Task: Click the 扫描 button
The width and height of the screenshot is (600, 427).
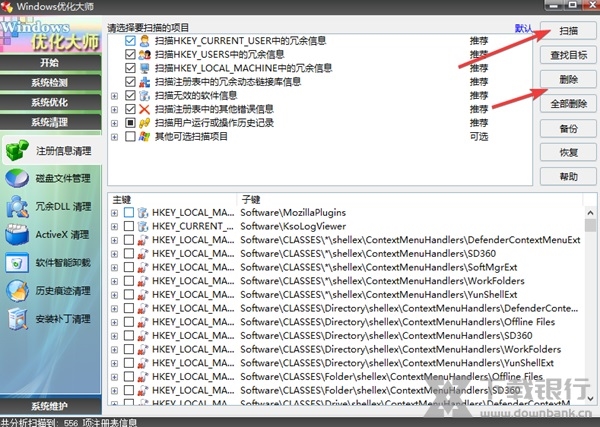Action: tap(568, 31)
